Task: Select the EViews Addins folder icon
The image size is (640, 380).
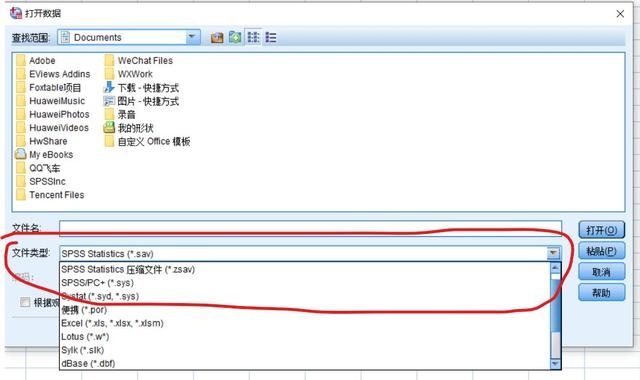Action: [x=21, y=74]
